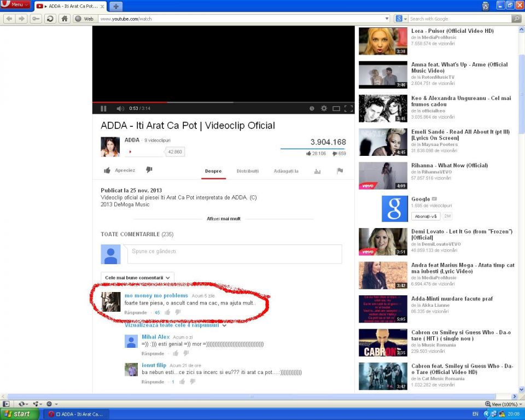Click the Google channel logo thumbnail
525x420 pixels.
tap(394, 209)
